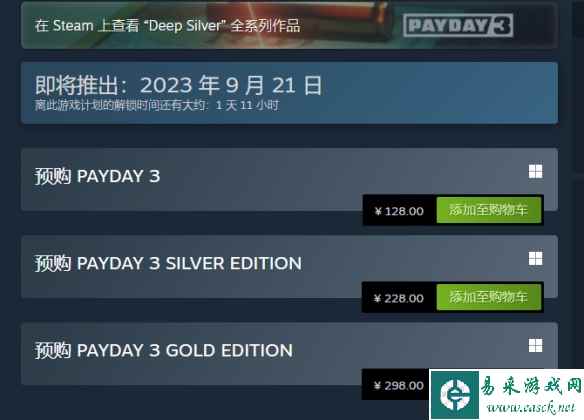
Task: Click the unlock countdown text line
Action: [157, 105]
